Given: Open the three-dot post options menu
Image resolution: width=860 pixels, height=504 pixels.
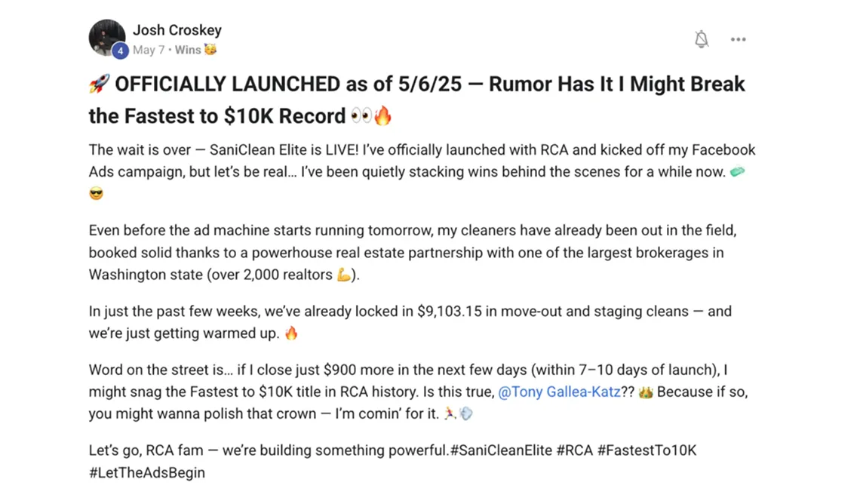Looking at the screenshot, I should tap(739, 39).
